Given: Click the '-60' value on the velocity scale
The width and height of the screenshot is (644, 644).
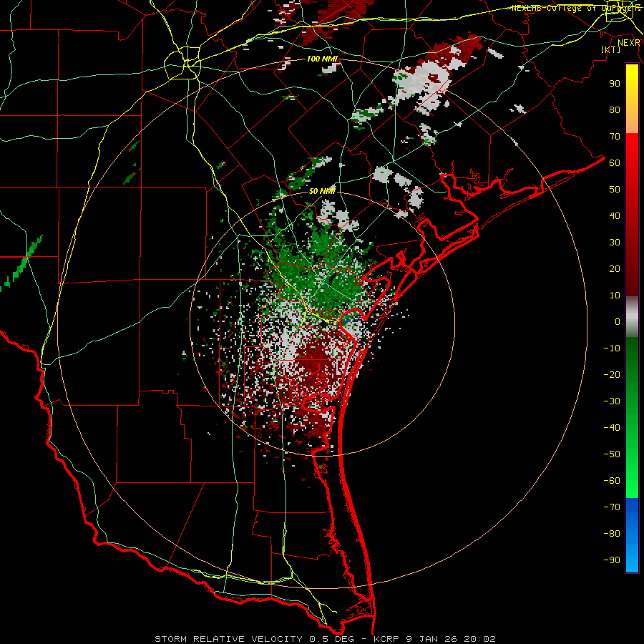Looking at the screenshot, I should pyautogui.click(x=612, y=481).
